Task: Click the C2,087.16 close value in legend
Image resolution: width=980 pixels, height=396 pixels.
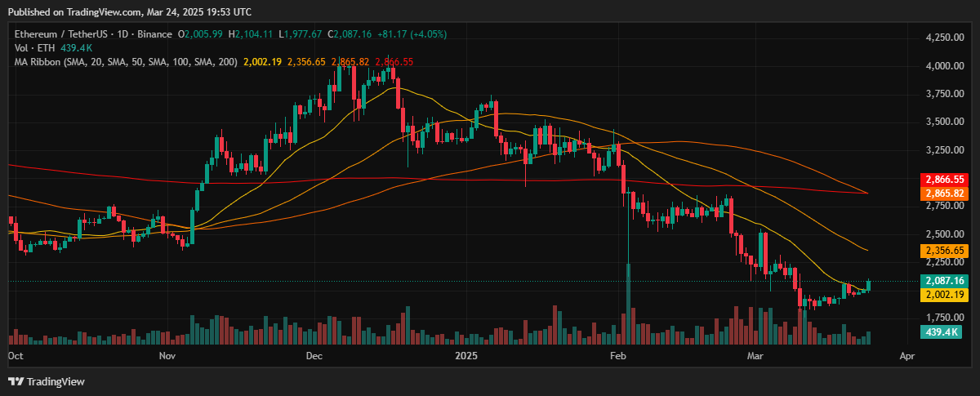Action: click(x=350, y=34)
